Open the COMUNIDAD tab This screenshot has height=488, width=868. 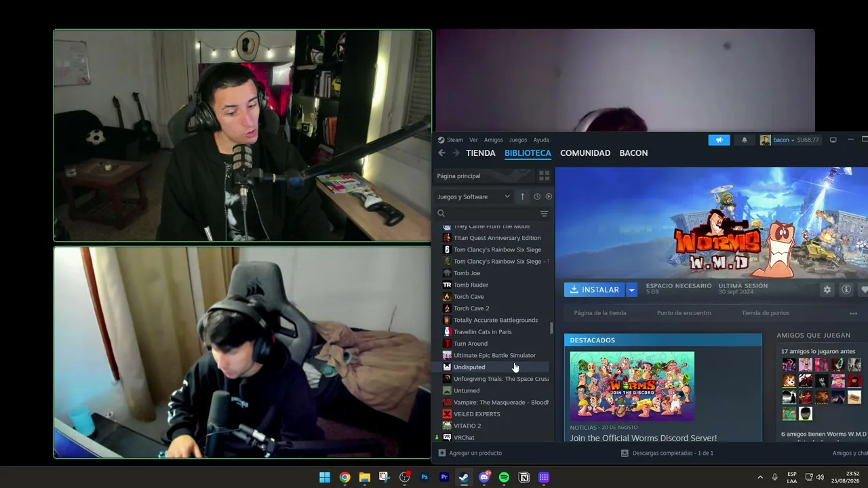coord(585,153)
